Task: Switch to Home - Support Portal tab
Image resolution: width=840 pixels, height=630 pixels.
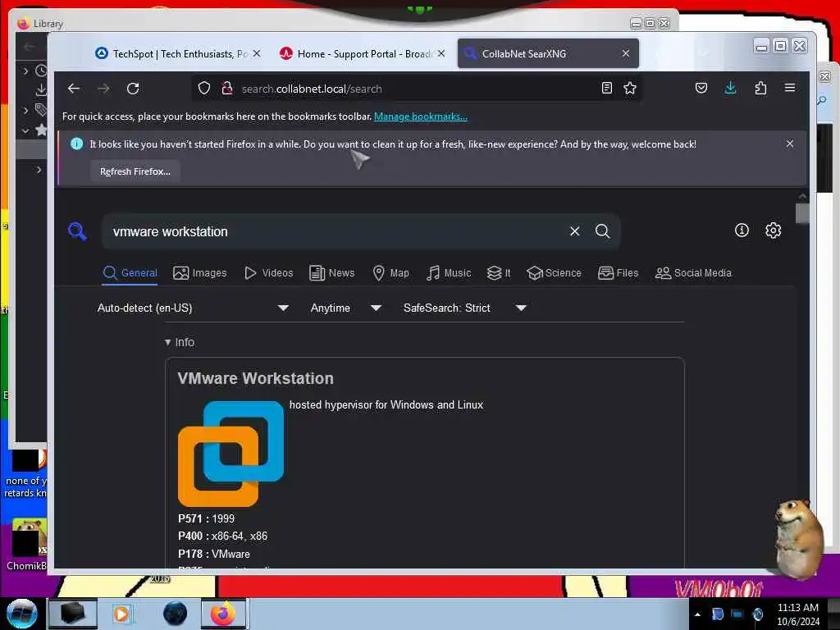Action: (x=363, y=53)
